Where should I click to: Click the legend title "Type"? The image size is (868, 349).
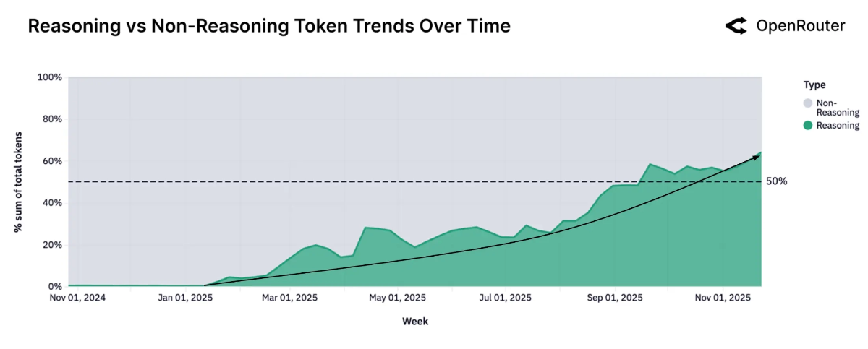click(x=814, y=85)
